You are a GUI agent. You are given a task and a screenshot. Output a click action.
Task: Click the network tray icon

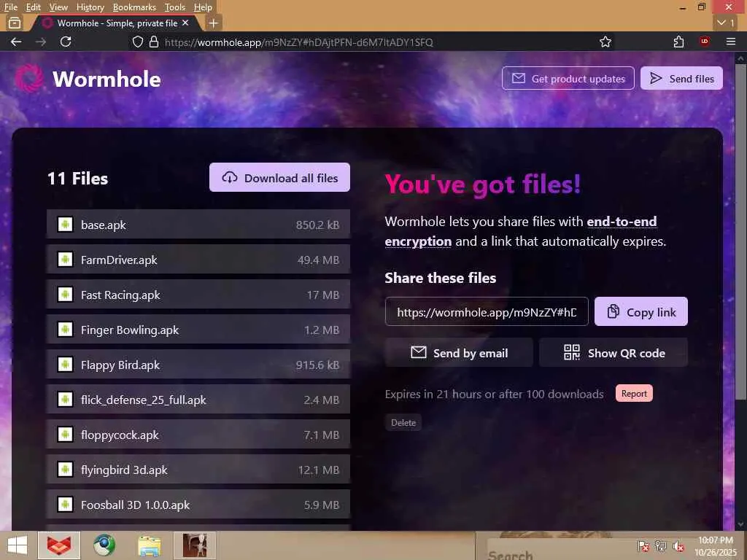[661, 546]
